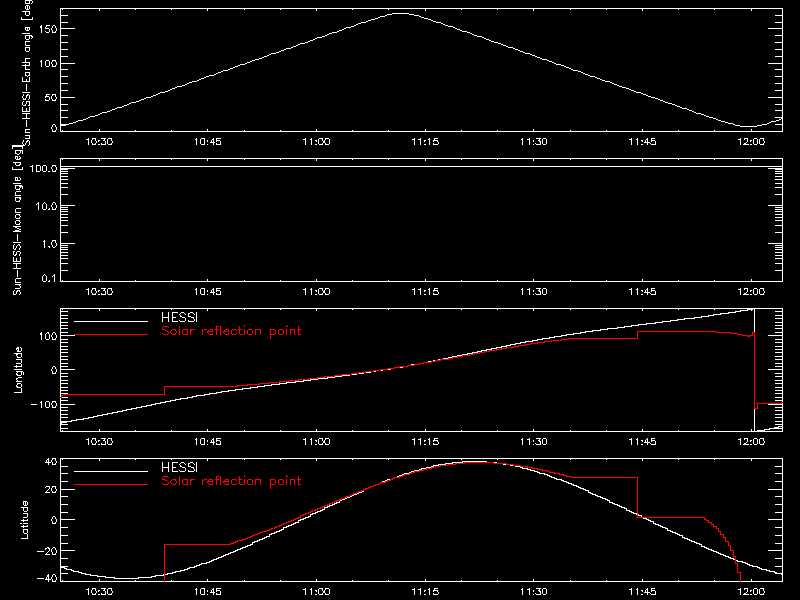
Task: Click 150 tick on Earth angle axis
Action: [48, 29]
